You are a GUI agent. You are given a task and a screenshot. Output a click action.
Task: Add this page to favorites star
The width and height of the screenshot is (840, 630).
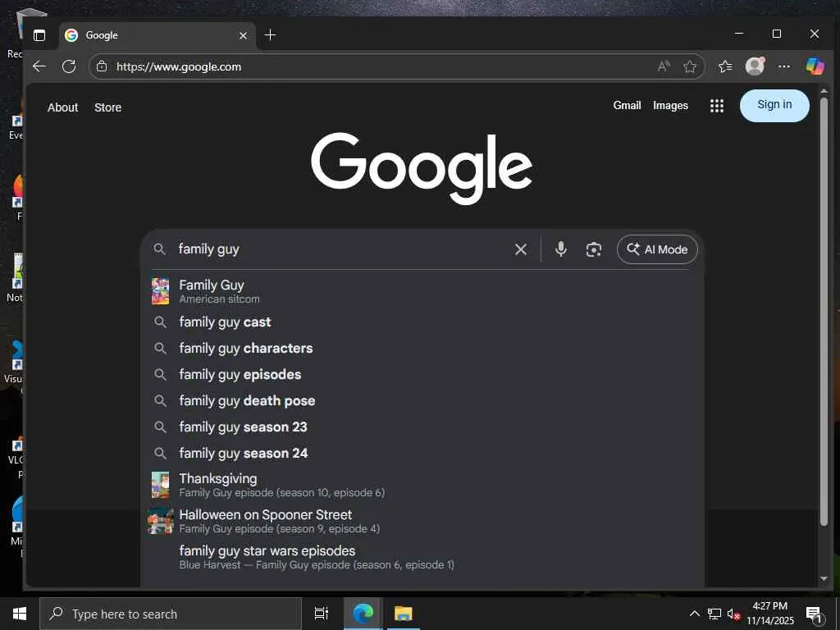click(689, 66)
